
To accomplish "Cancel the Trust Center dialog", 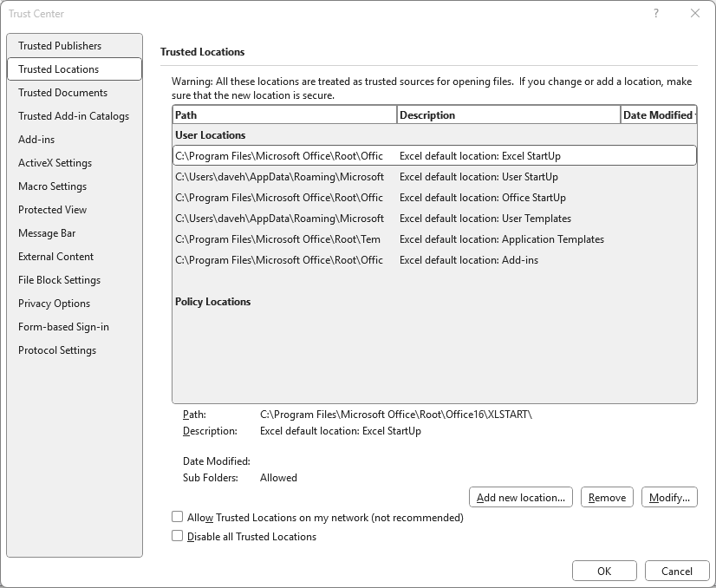I will (x=677, y=571).
